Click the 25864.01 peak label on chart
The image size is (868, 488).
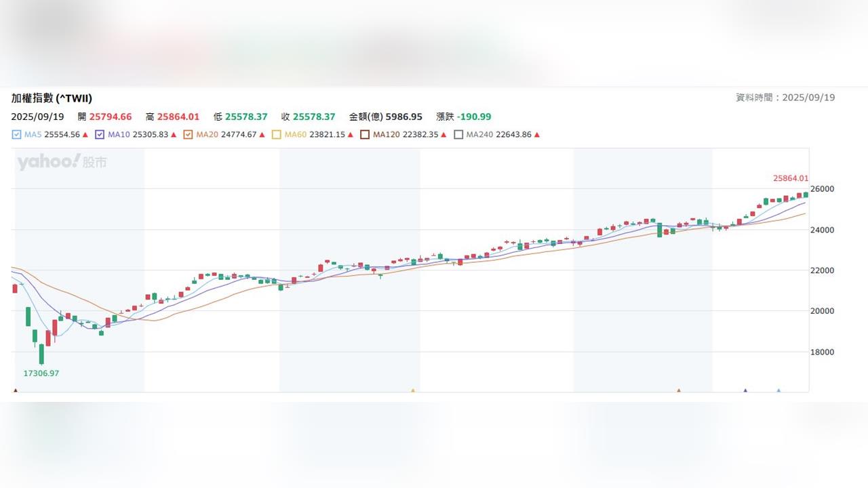click(x=791, y=178)
